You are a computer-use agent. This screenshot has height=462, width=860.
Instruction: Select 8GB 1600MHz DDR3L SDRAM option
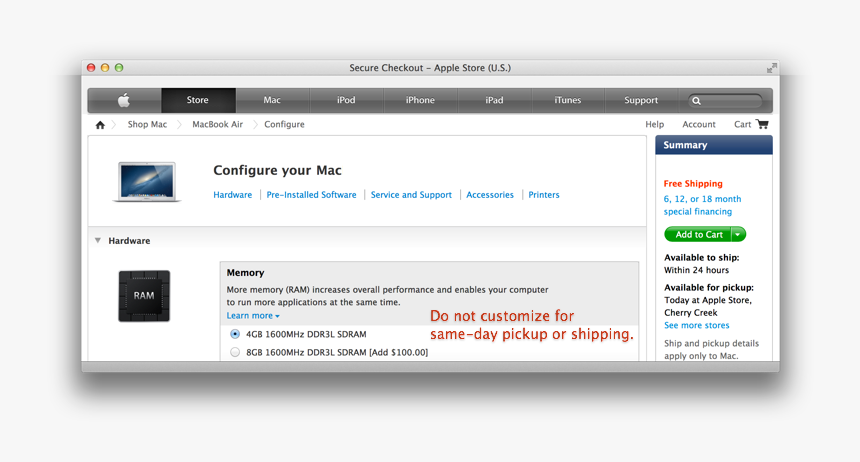[x=235, y=352]
